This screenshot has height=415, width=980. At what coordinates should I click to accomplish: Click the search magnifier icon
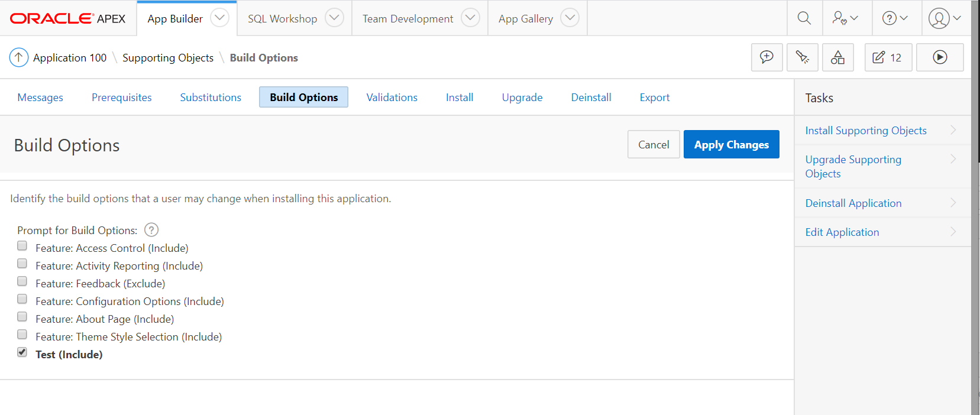click(804, 18)
